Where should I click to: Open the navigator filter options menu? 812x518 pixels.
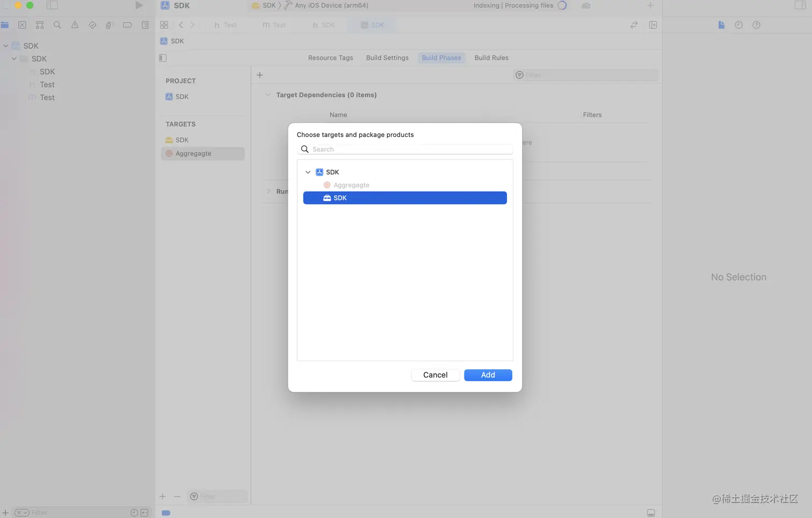pos(21,513)
